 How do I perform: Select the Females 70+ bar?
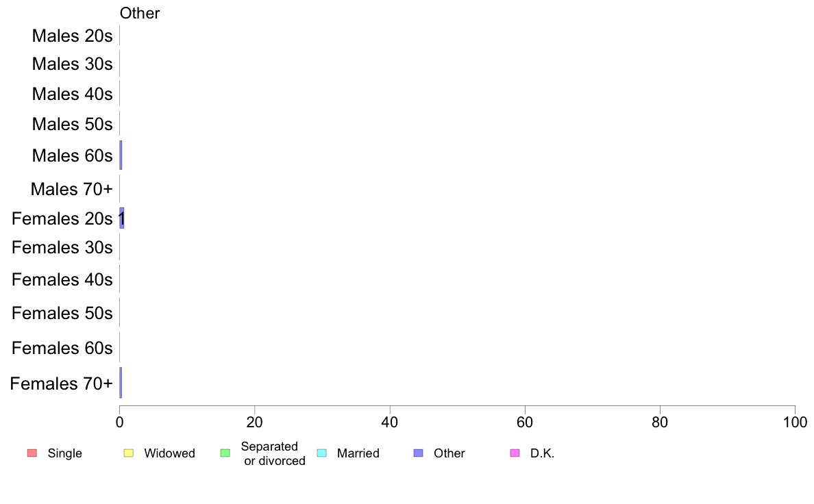(121, 383)
